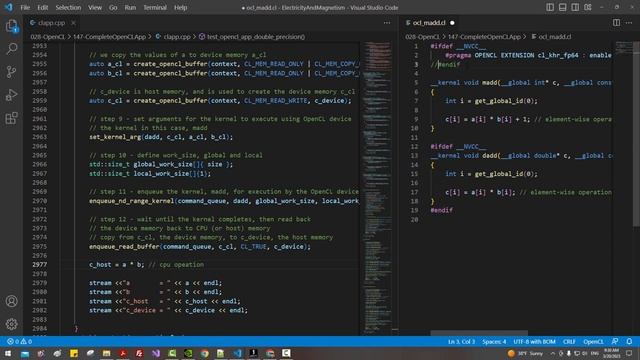
Task: Click the weather widget showing Sunny
Action: coord(526,353)
